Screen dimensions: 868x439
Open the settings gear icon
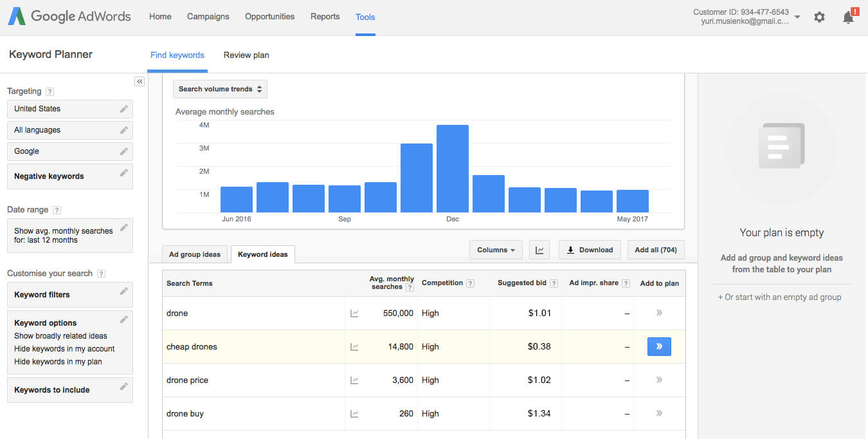(x=819, y=17)
